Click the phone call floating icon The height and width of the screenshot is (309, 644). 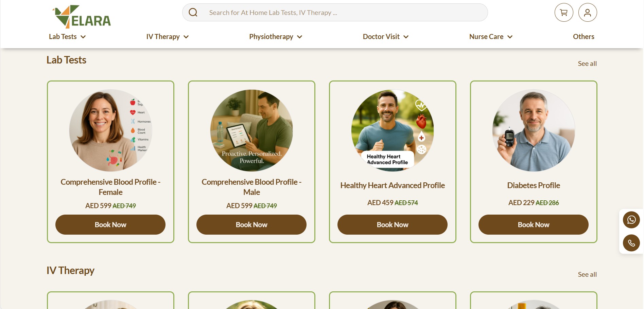(631, 243)
